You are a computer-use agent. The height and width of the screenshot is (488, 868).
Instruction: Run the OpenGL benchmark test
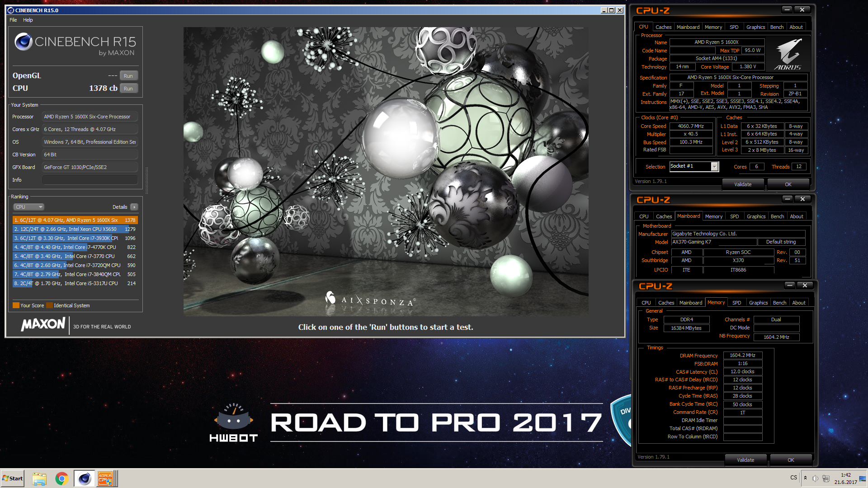128,76
